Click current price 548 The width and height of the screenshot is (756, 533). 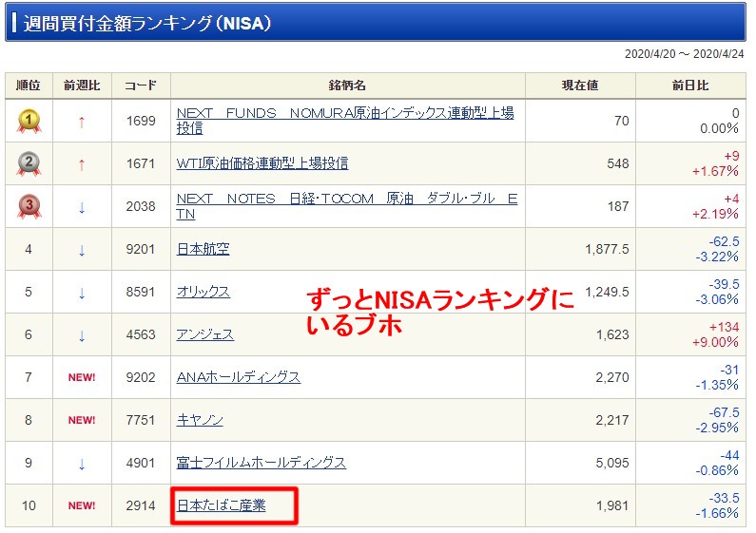618,163
